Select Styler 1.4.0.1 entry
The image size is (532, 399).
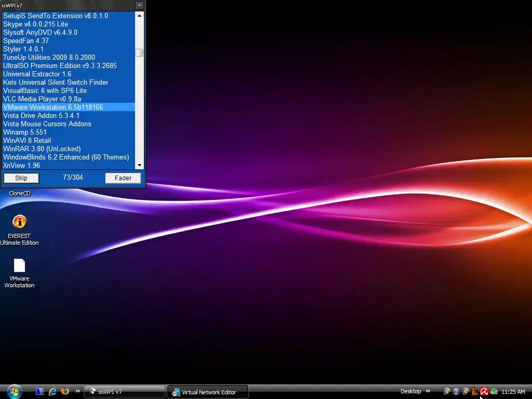69,49
